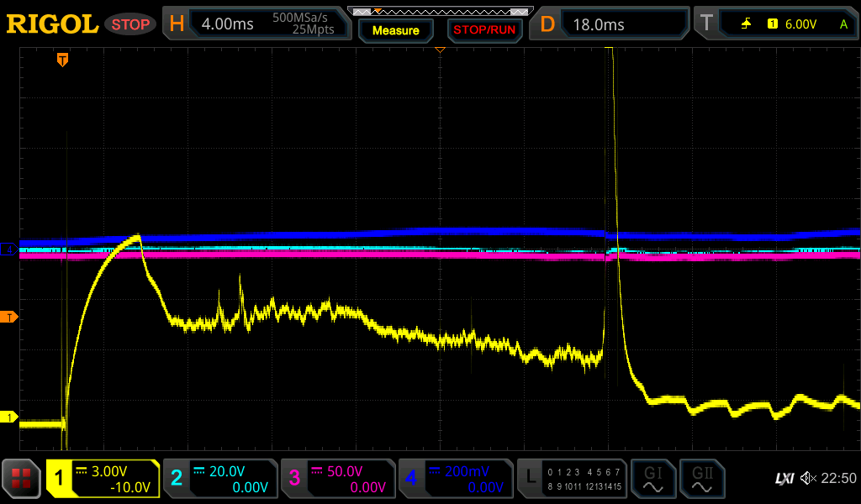Open the function navigation menu icon
This screenshot has width=861, height=504.
(x=21, y=479)
